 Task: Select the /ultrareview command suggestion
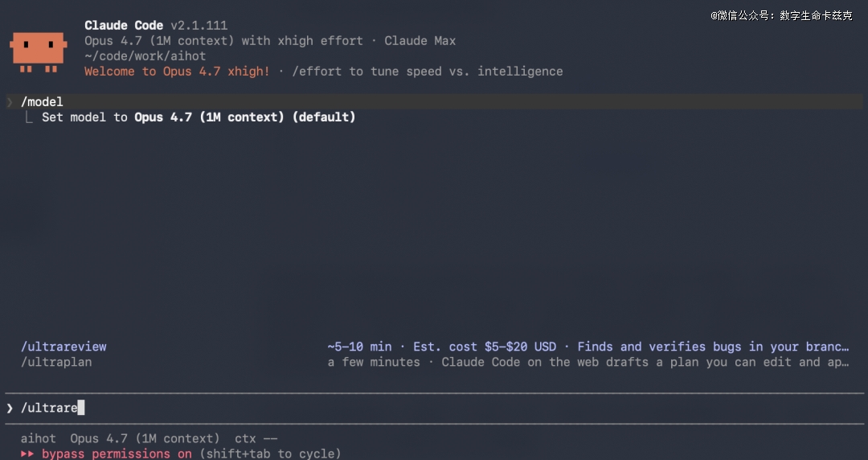tap(63, 347)
